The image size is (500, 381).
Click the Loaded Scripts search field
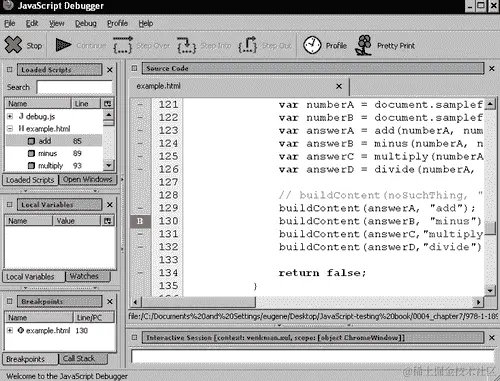75,87
